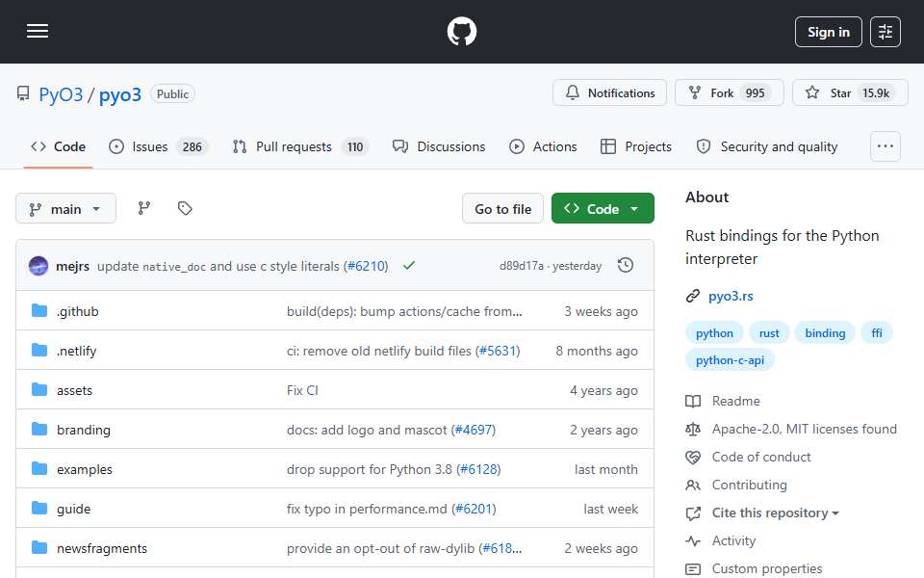Open the 'provide an opt-out of raw-dylib' commit

pyautogui.click(x=381, y=548)
